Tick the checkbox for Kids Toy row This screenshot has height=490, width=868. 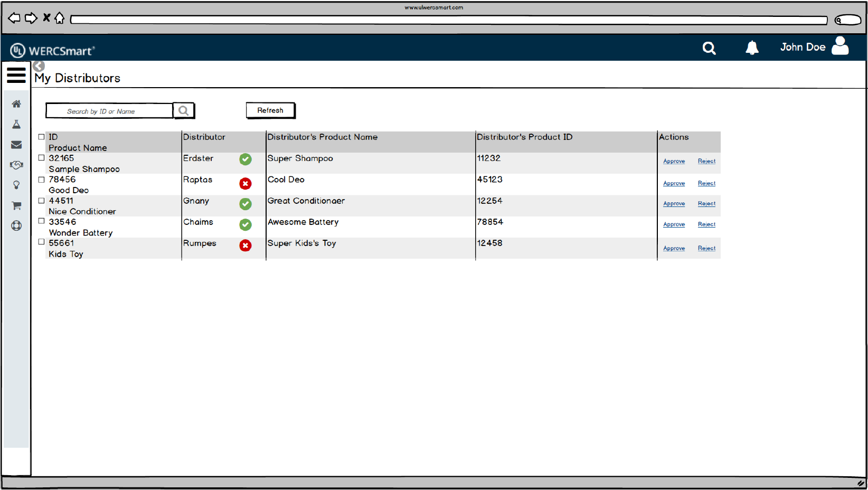[x=41, y=242]
